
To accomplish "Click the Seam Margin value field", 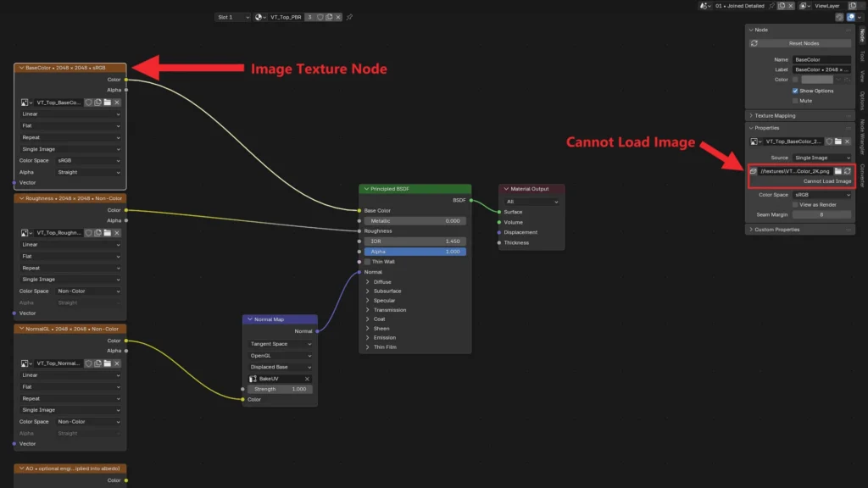I will click(821, 214).
